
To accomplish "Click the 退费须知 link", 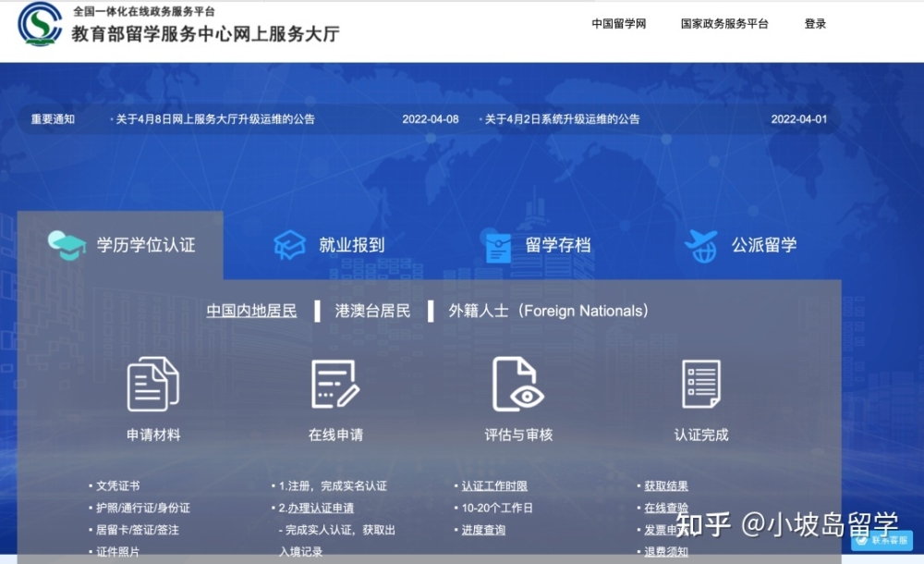I will pos(666,552).
